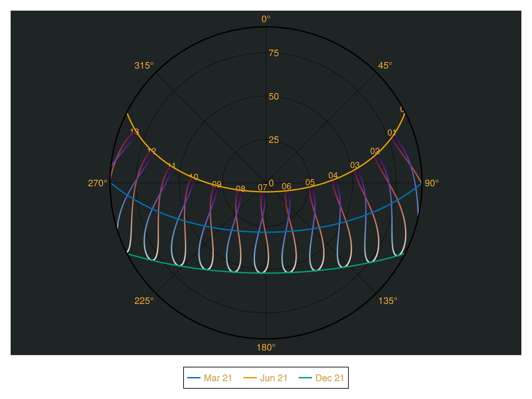Image resolution: width=532 pixels, height=399 pixels.
Task: Select the 10 hour marker label
Action: click(x=194, y=177)
